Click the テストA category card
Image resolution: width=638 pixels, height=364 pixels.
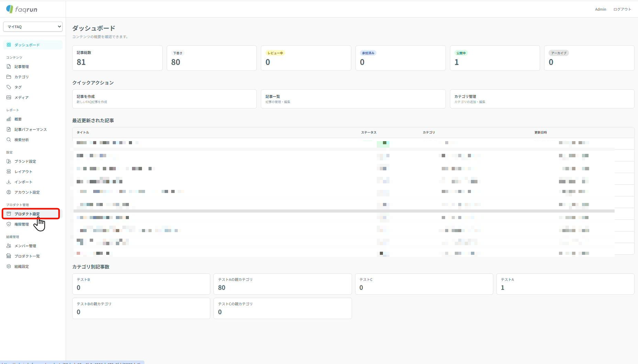click(x=565, y=284)
